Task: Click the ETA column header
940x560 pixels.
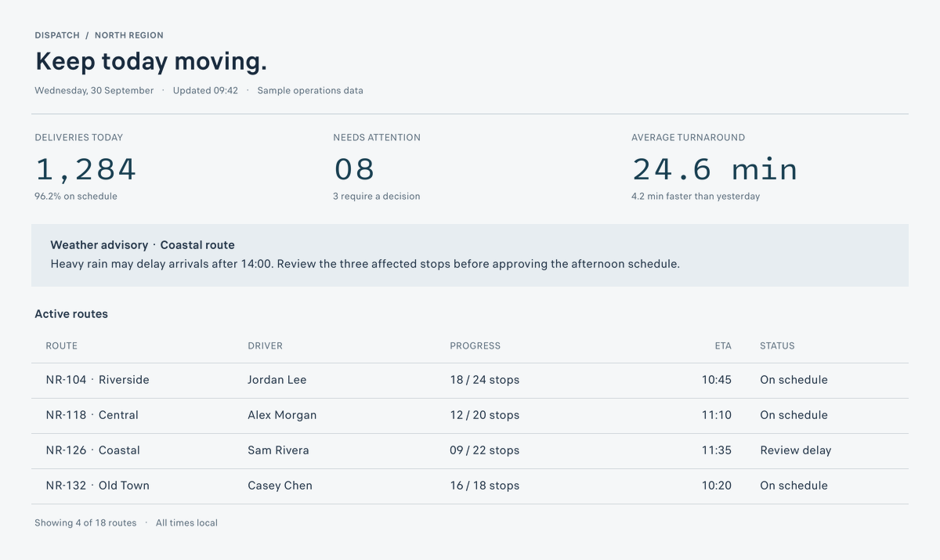Action: coord(723,345)
